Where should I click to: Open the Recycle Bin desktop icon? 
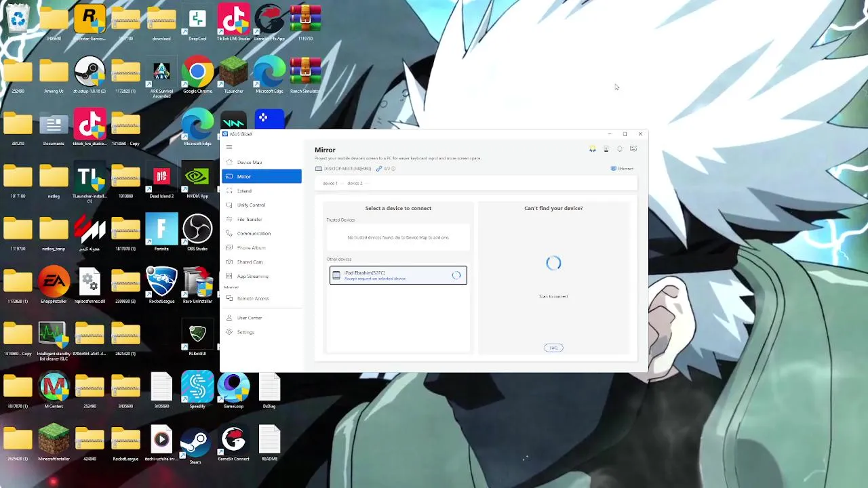(18, 20)
